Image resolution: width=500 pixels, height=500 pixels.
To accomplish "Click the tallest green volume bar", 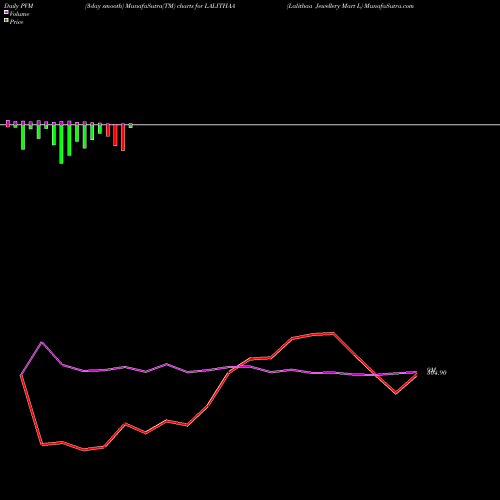I will point(61,143).
